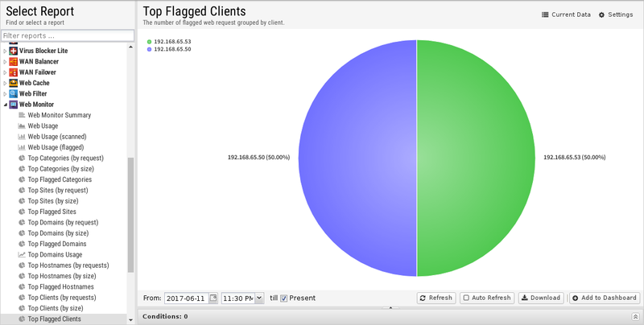Image resolution: width=644 pixels, height=325 pixels.
Task: Open Settings via the gear icon
Action: click(601, 14)
